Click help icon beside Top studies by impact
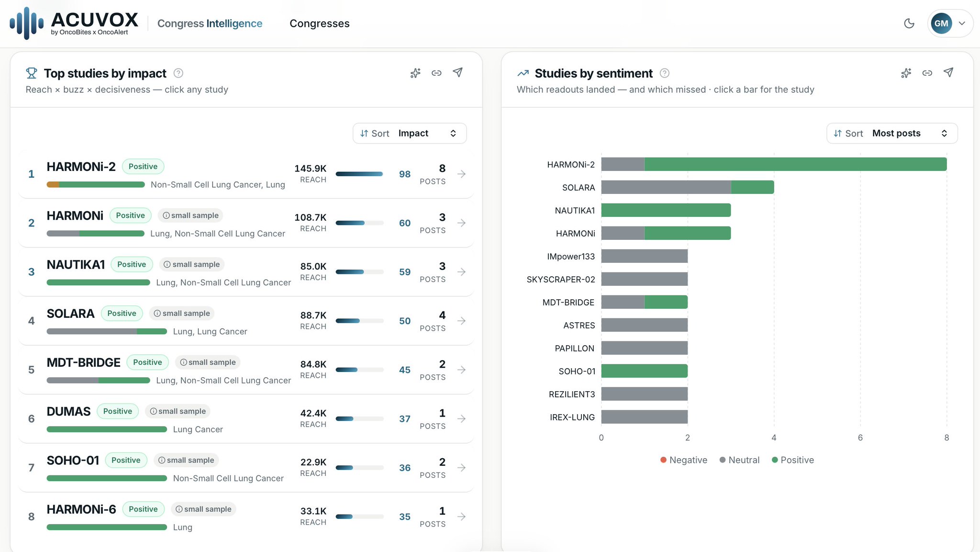 pos(178,73)
